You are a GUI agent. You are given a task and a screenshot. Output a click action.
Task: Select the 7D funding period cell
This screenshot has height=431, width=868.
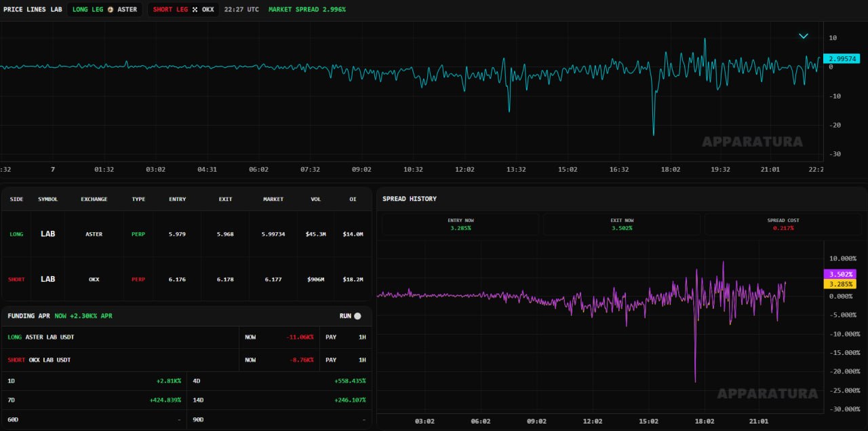click(94, 400)
